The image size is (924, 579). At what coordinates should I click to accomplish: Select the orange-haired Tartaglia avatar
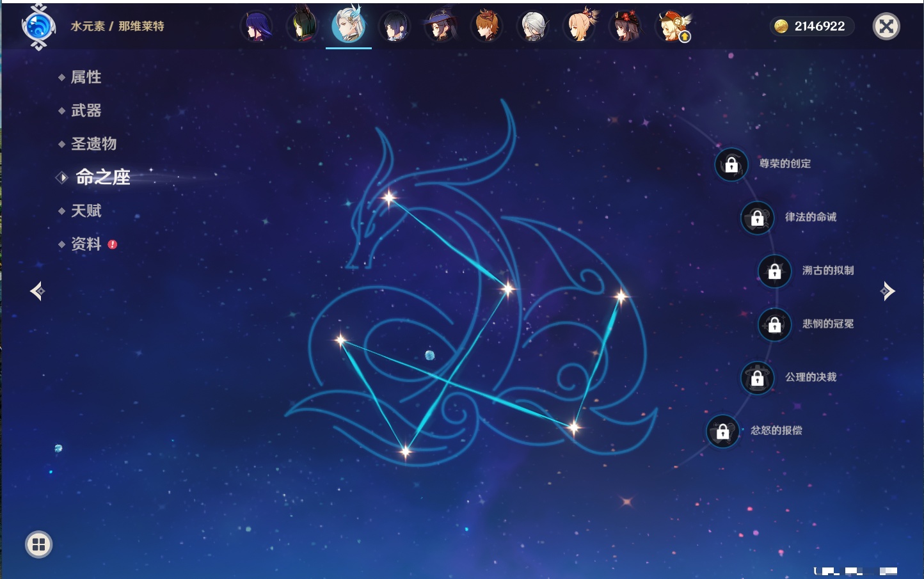tap(487, 26)
